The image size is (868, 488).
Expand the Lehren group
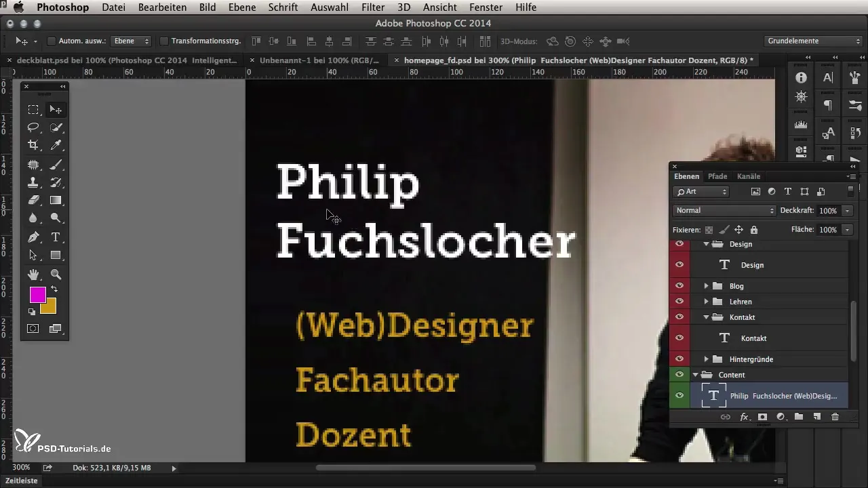click(x=706, y=302)
